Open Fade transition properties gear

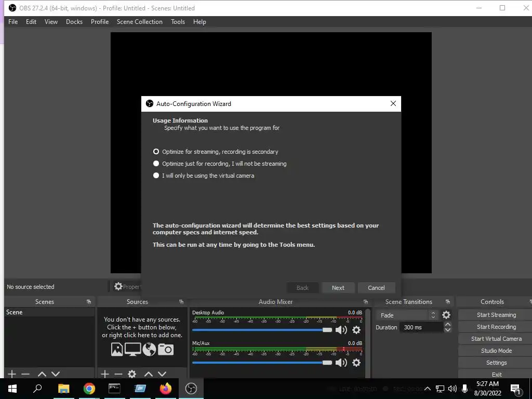coord(446,315)
